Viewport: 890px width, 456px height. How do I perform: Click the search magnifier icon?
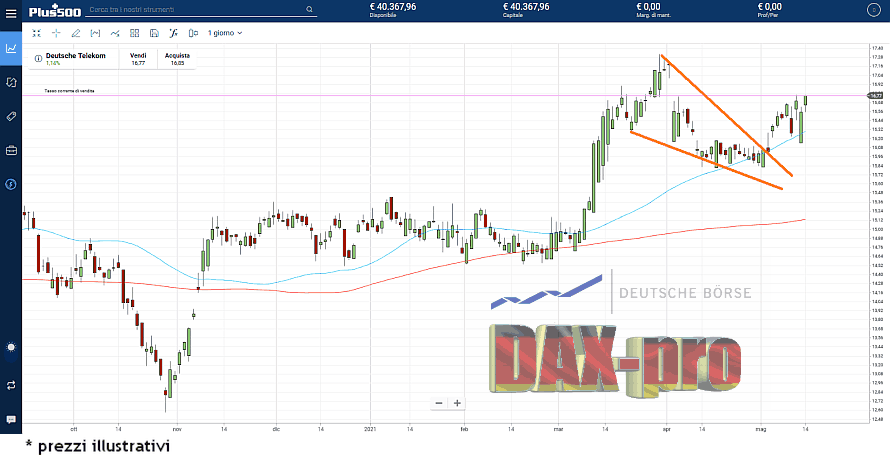point(309,10)
